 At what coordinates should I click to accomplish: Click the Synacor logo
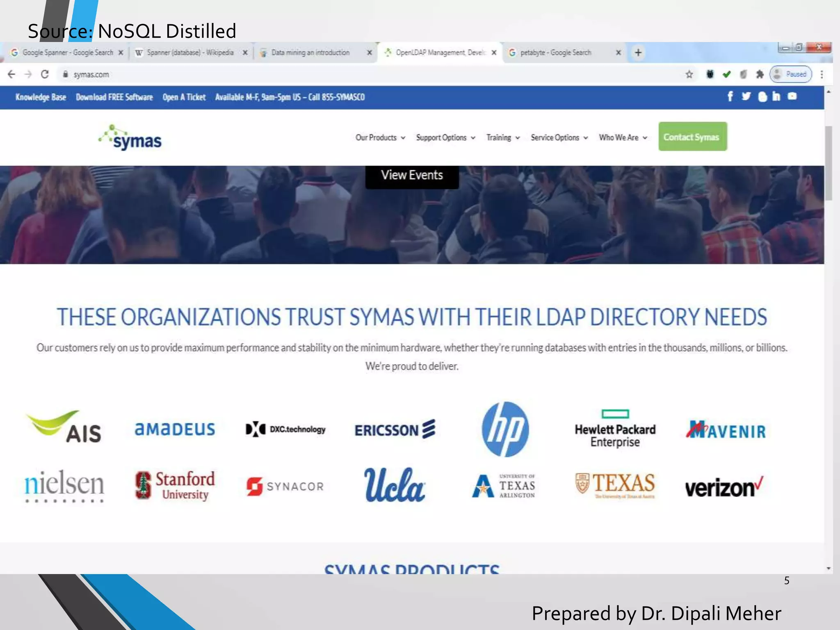pyautogui.click(x=285, y=486)
